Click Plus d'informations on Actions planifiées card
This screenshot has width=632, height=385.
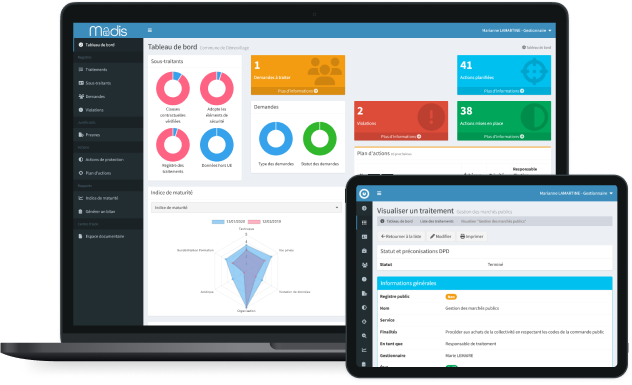click(504, 91)
